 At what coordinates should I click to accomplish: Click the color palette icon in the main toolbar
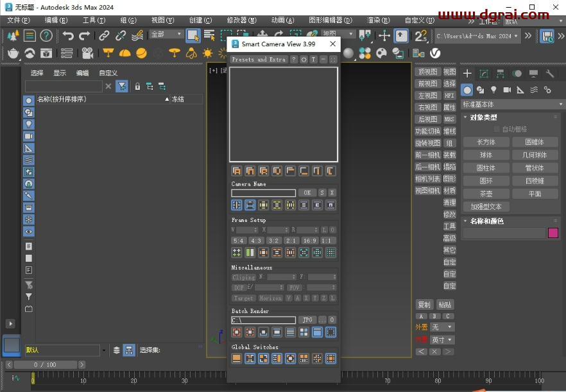click(x=381, y=53)
